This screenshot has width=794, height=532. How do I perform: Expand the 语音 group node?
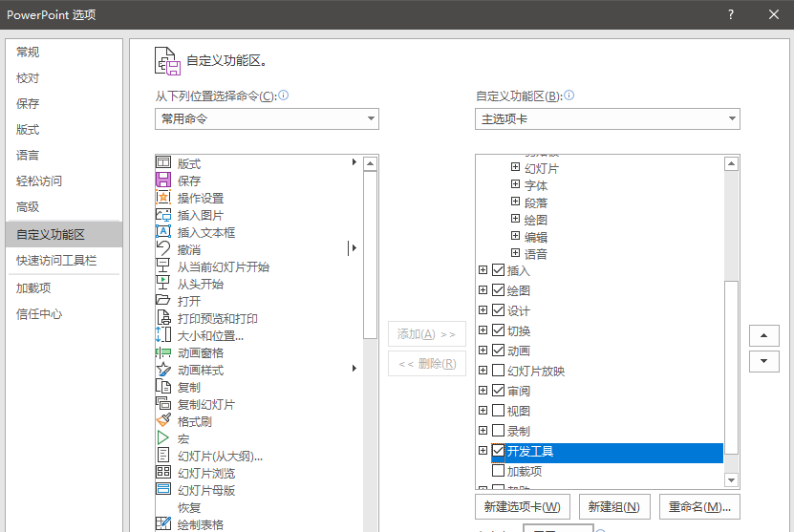516,253
